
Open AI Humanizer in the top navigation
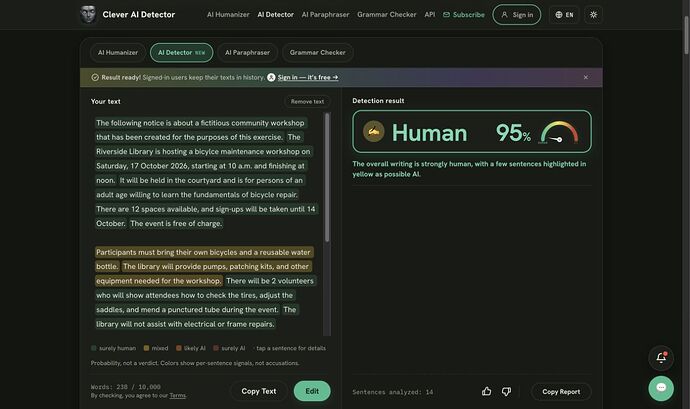pos(228,15)
